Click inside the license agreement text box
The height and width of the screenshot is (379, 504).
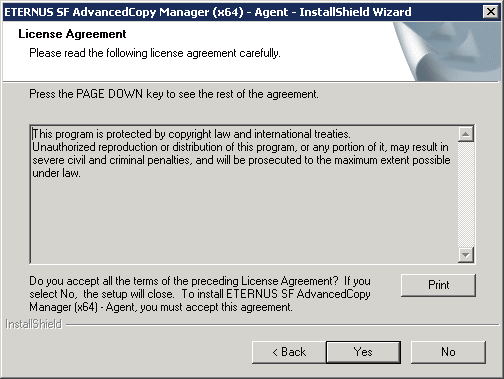pyautogui.click(x=244, y=194)
